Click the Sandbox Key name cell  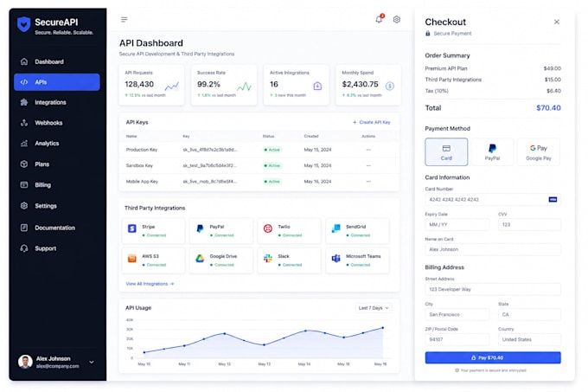tap(139, 165)
